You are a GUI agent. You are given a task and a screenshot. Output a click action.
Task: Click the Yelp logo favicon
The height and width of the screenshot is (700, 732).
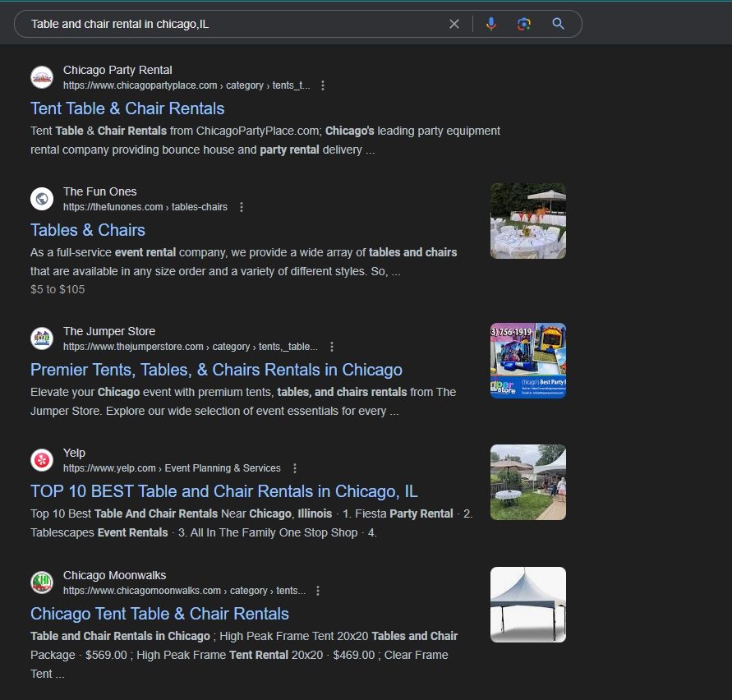pos(42,460)
